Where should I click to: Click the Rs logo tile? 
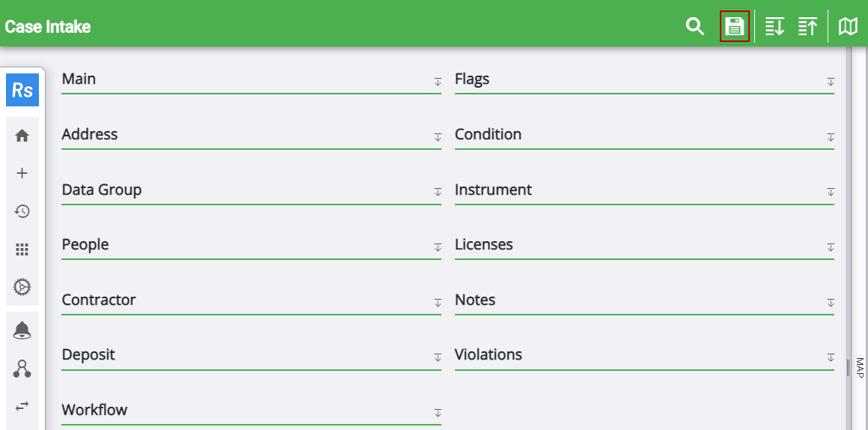[x=22, y=91]
